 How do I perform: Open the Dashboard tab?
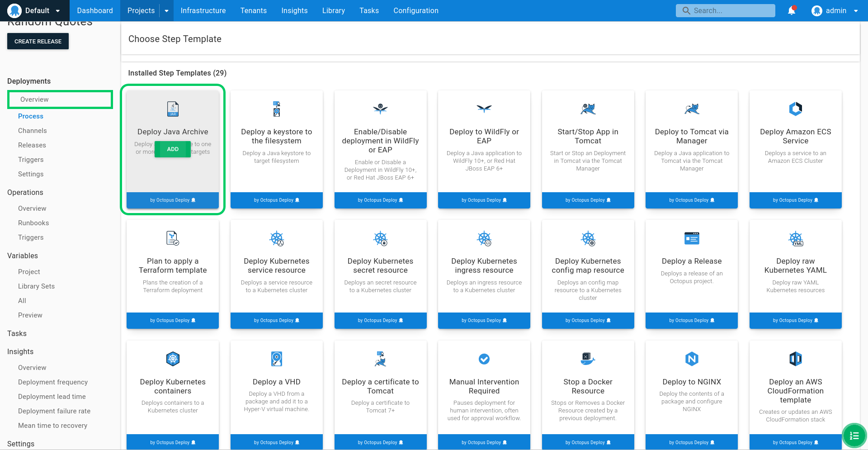(x=95, y=10)
